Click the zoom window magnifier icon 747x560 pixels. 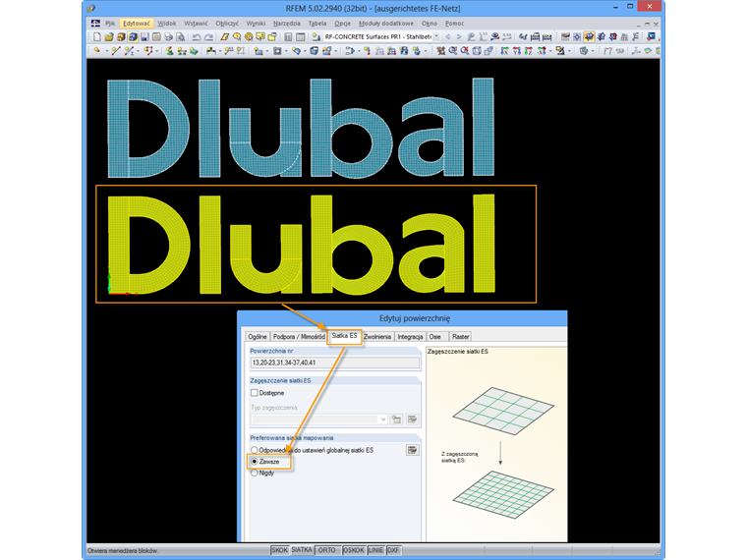tap(452, 50)
